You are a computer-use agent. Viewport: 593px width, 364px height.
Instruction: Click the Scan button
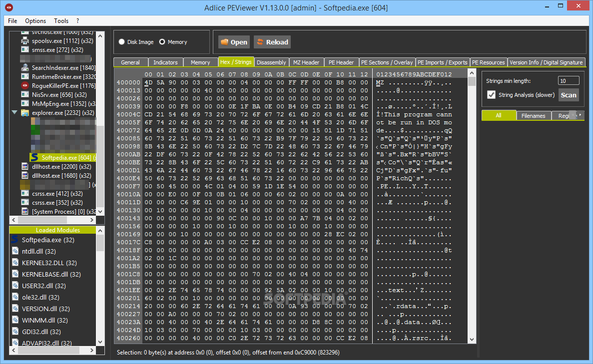[569, 95]
